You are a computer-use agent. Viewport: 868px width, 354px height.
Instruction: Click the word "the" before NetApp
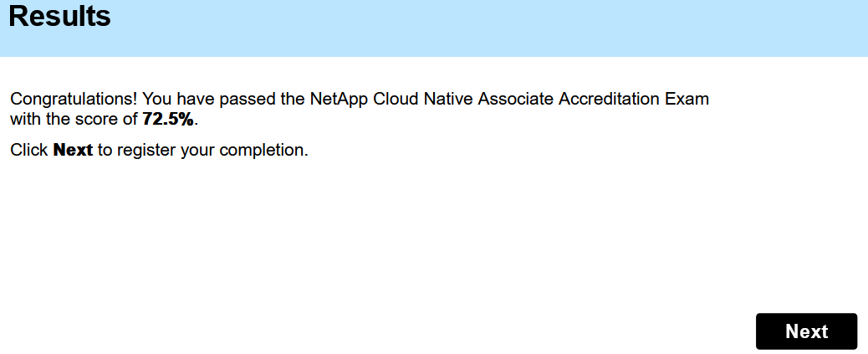click(x=293, y=99)
